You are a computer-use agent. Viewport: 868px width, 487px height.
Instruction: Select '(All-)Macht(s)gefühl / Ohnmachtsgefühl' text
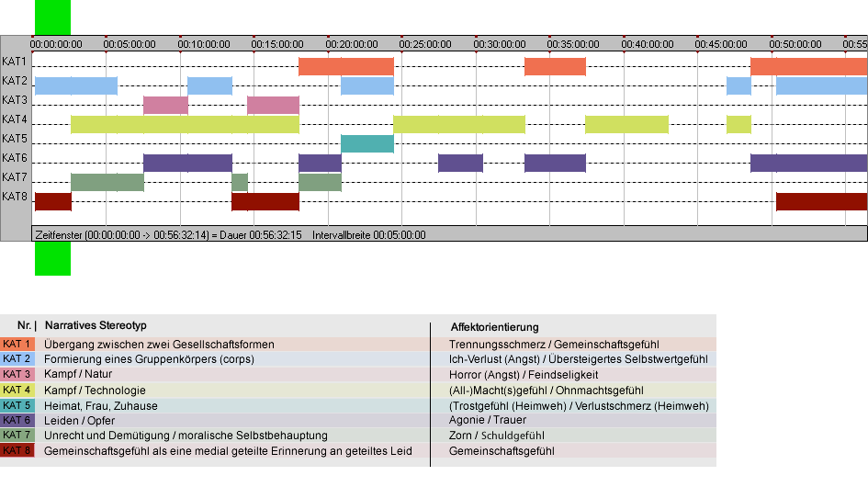[x=547, y=390]
